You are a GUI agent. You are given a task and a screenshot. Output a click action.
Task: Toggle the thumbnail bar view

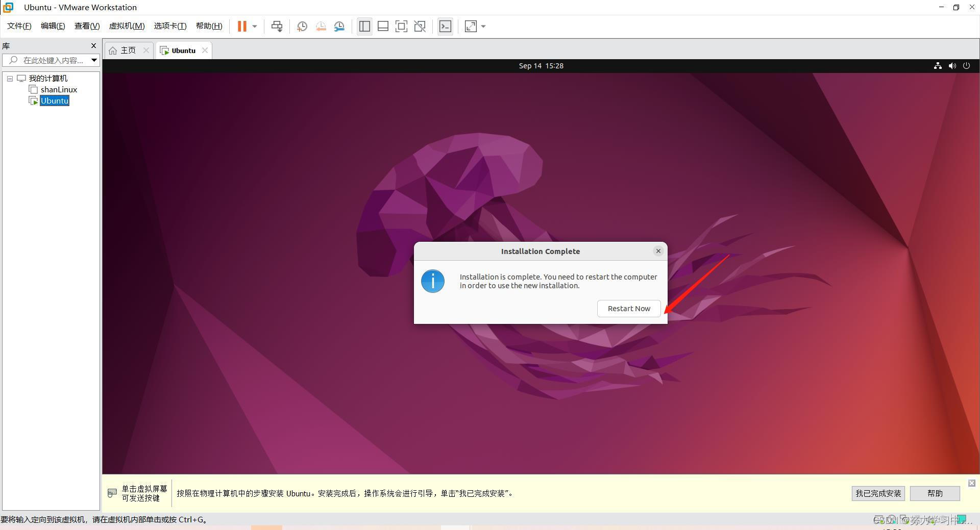(383, 26)
